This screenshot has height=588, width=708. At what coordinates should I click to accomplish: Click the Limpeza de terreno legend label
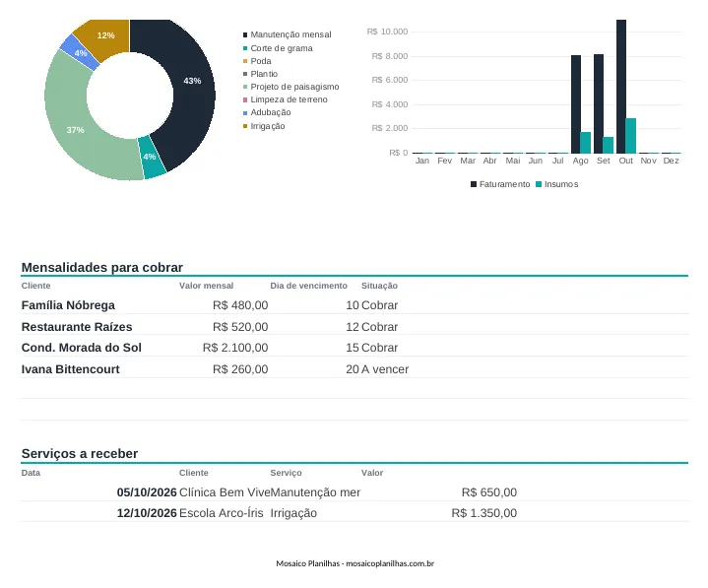[x=289, y=99]
